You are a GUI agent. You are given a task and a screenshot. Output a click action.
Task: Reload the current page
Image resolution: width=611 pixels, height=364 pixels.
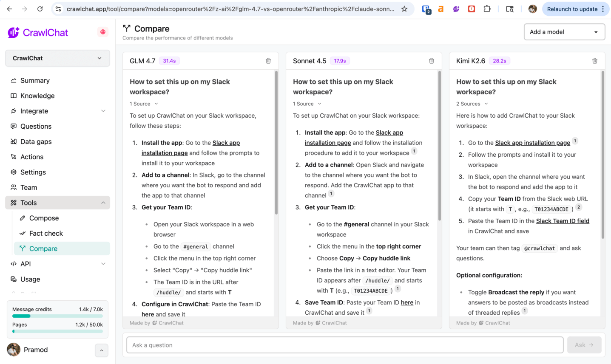click(x=40, y=9)
